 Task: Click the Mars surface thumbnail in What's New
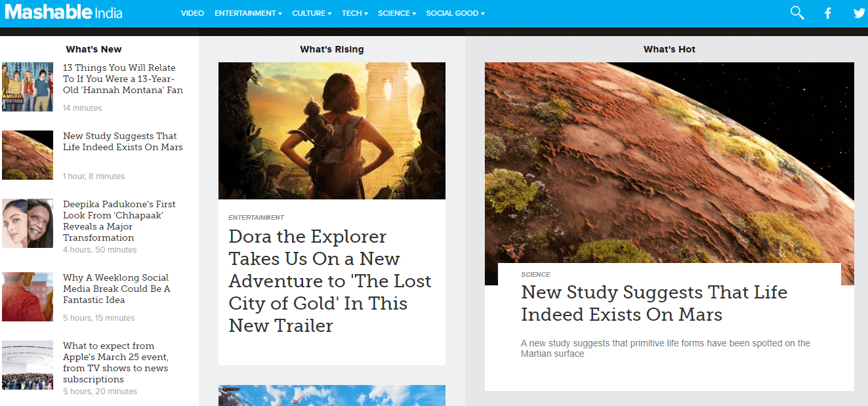coord(27,155)
